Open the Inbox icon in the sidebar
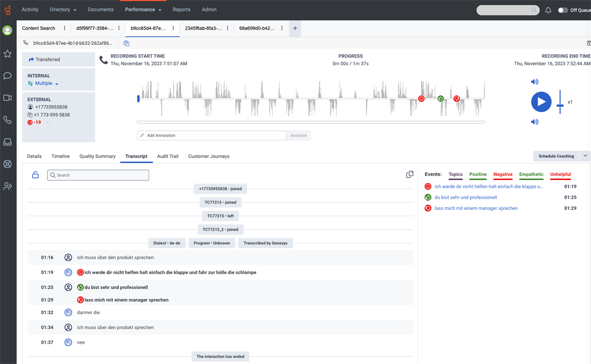 click(x=7, y=142)
